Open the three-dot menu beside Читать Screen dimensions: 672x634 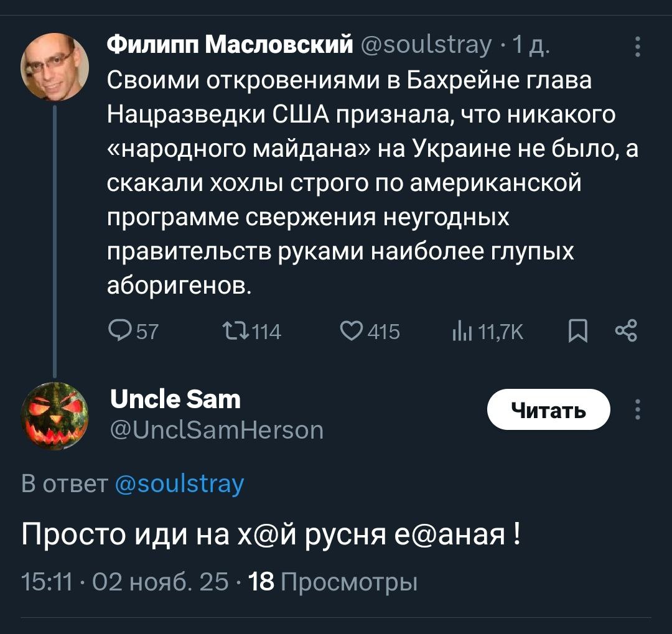pos(637,410)
